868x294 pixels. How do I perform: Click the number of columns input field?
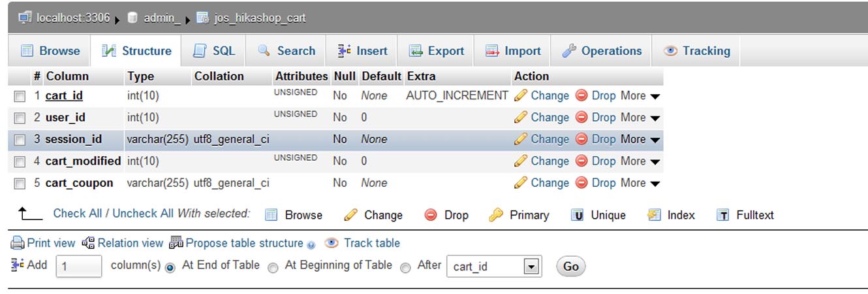pyautogui.click(x=79, y=267)
